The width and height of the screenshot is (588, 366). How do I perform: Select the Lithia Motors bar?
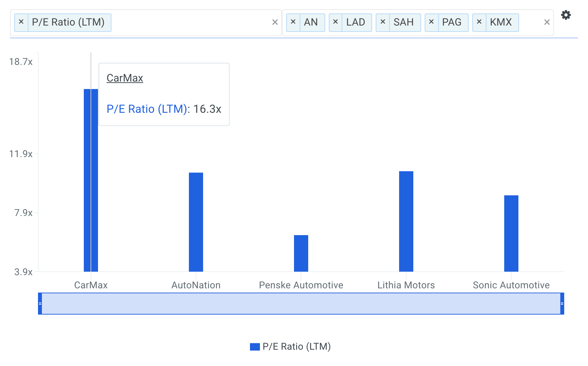coord(406,221)
